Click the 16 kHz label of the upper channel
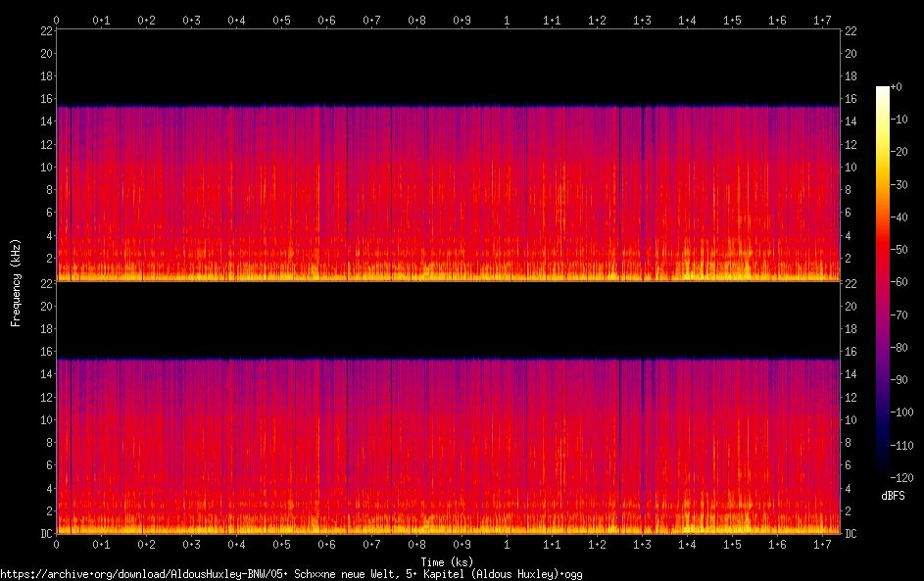Image resolution: width=924 pixels, height=581 pixels. (47, 99)
